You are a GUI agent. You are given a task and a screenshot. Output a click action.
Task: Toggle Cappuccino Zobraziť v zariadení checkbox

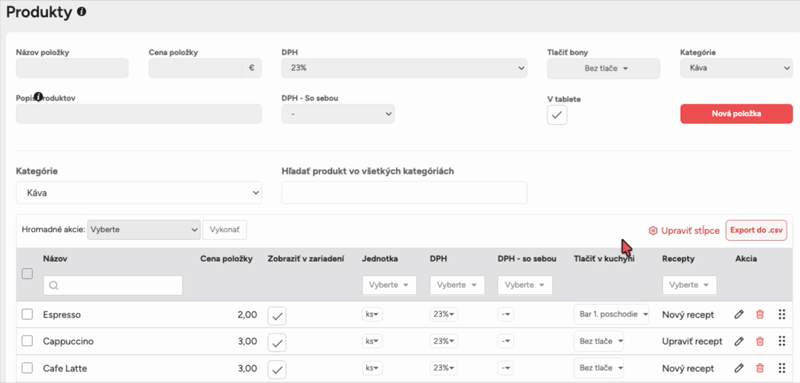277,342
